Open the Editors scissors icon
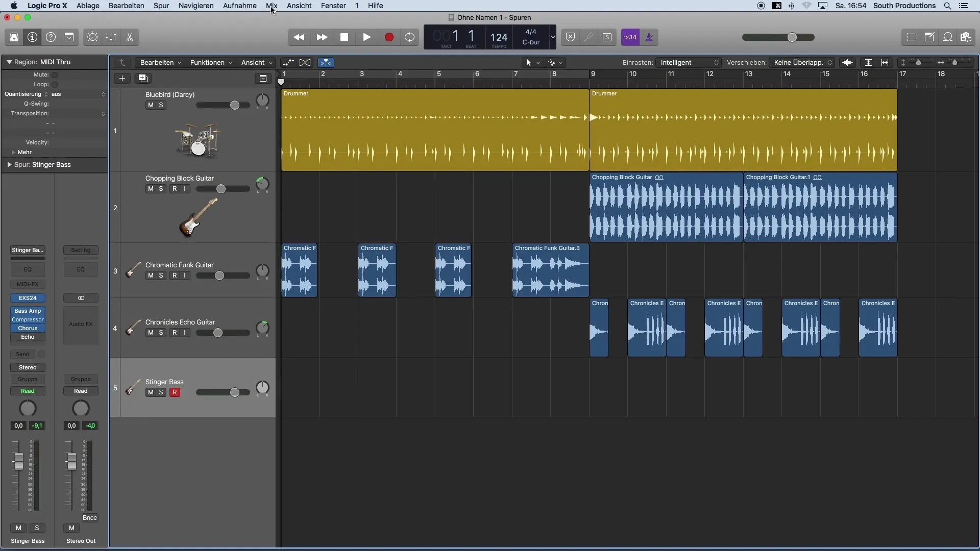 [129, 37]
